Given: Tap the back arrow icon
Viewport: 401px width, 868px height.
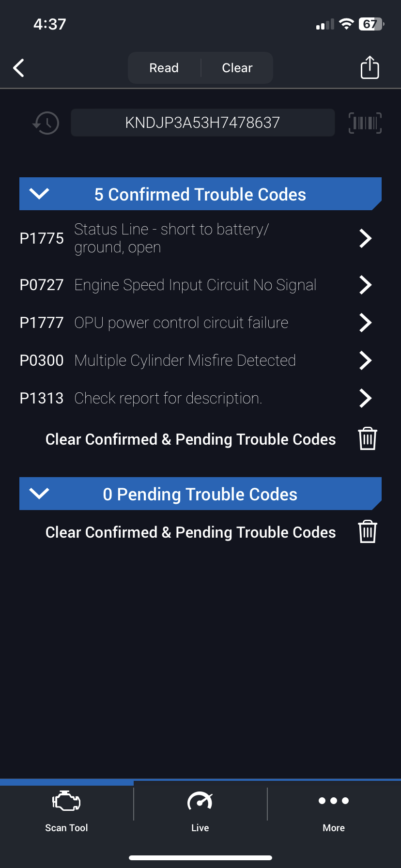Looking at the screenshot, I should tap(19, 68).
